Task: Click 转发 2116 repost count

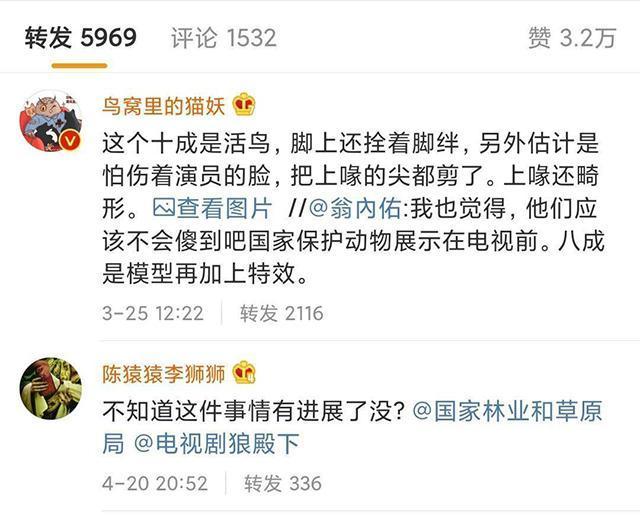Action: point(281,313)
